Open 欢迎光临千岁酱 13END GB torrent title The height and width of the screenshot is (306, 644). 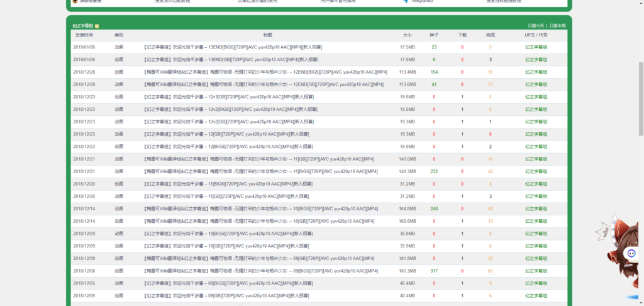tap(231, 60)
